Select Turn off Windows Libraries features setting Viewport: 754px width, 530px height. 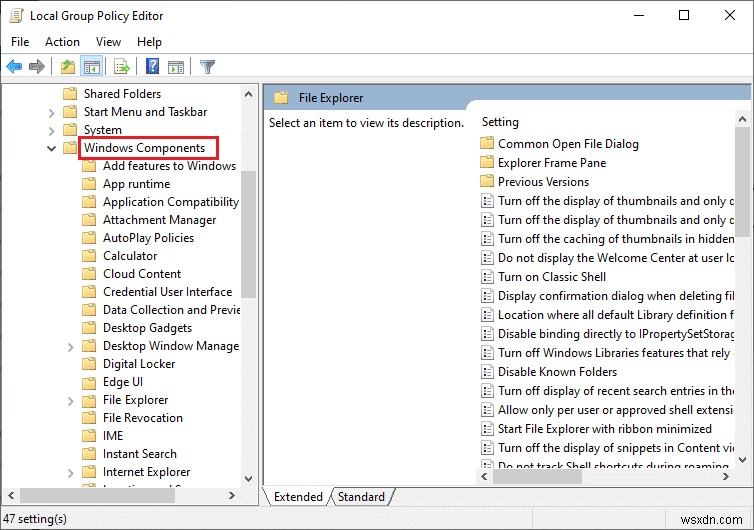pos(616,353)
